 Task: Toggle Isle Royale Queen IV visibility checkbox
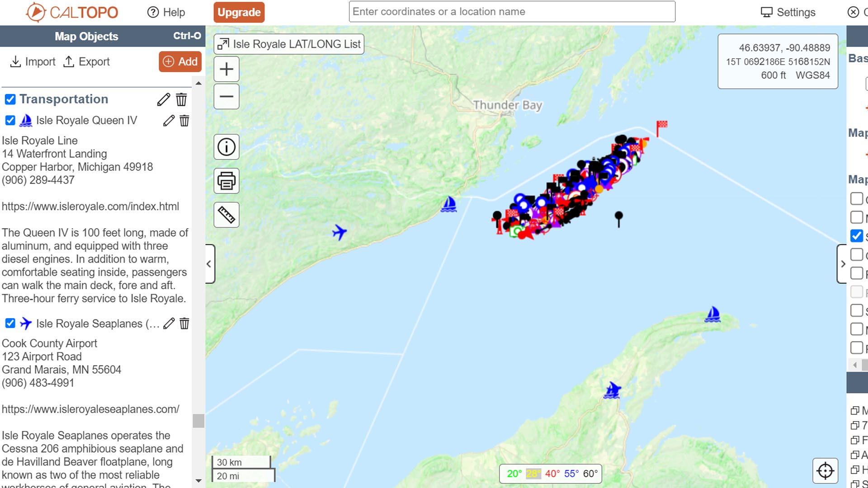pos(10,121)
